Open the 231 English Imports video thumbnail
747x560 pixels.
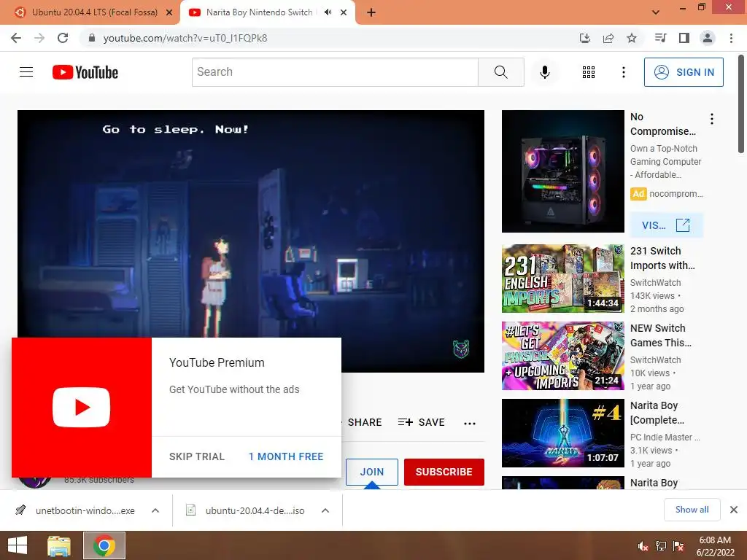pyautogui.click(x=562, y=278)
